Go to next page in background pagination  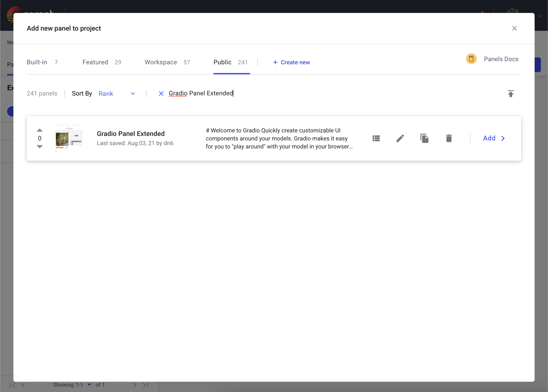pos(135,385)
